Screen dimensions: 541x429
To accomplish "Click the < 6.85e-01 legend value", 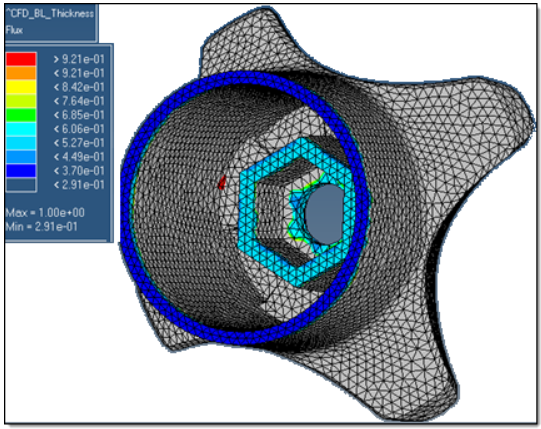I will (x=79, y=115).
